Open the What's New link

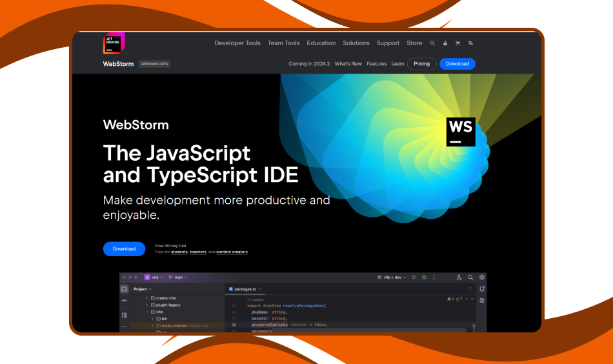coord(348,64)
